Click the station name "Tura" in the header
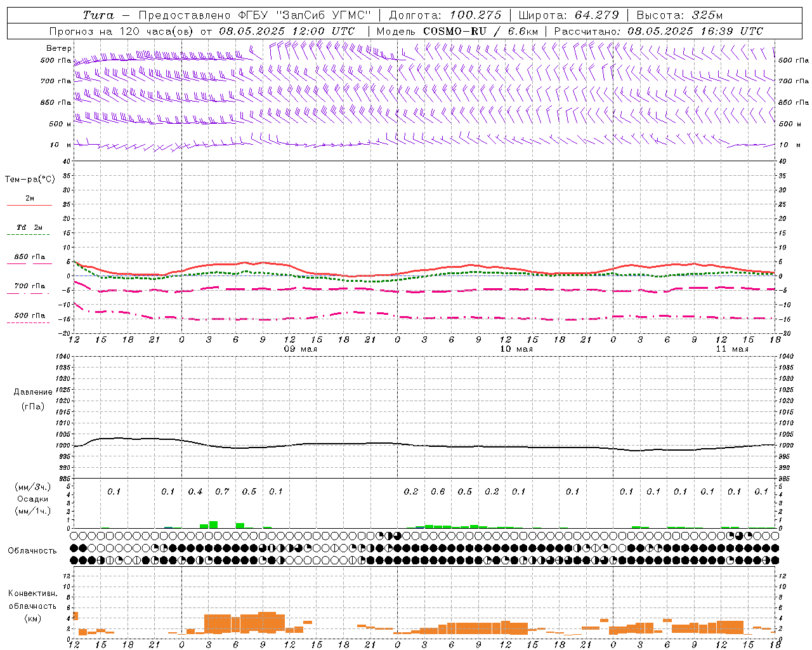Screen dimensions: 812x650 point(98,15)
